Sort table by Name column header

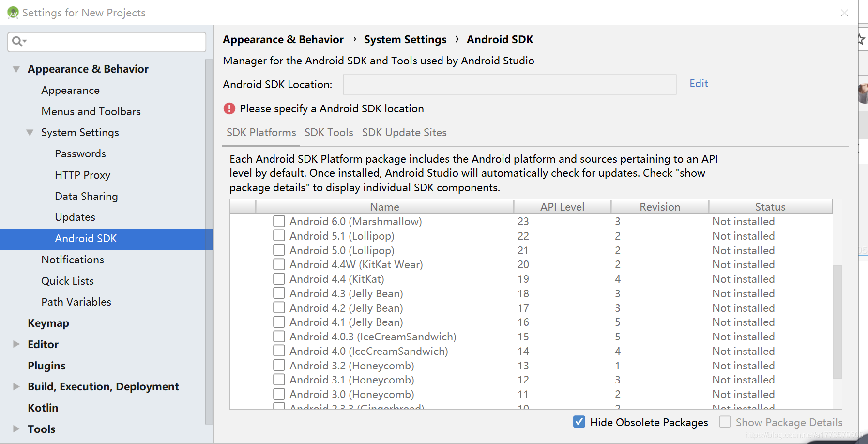384,207
